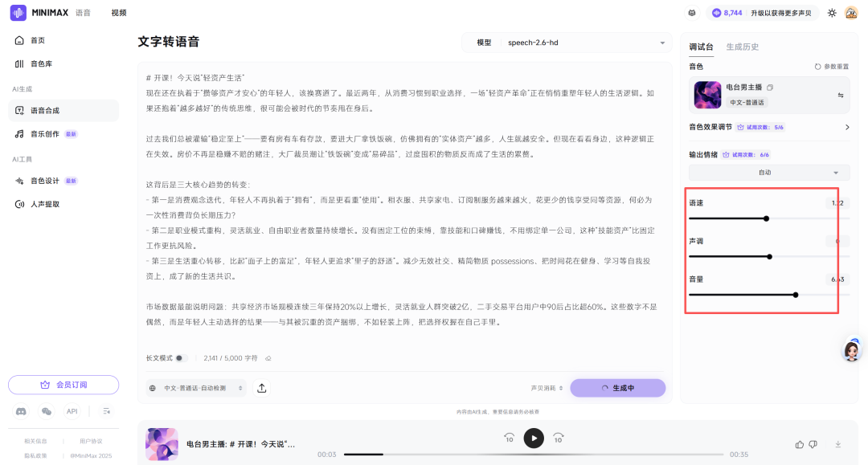Copy the 电台男主播 voice name
868x465 pixels.
[770, 88]
